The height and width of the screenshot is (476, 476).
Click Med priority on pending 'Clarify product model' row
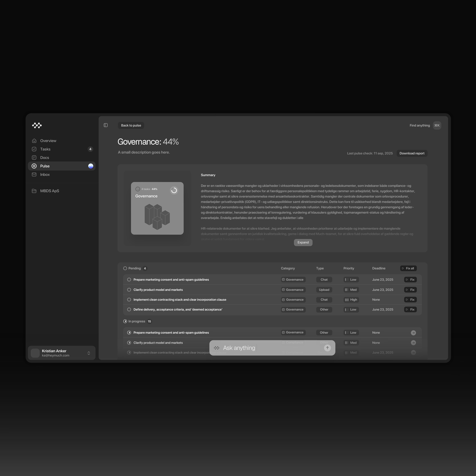tap(351, 290)
